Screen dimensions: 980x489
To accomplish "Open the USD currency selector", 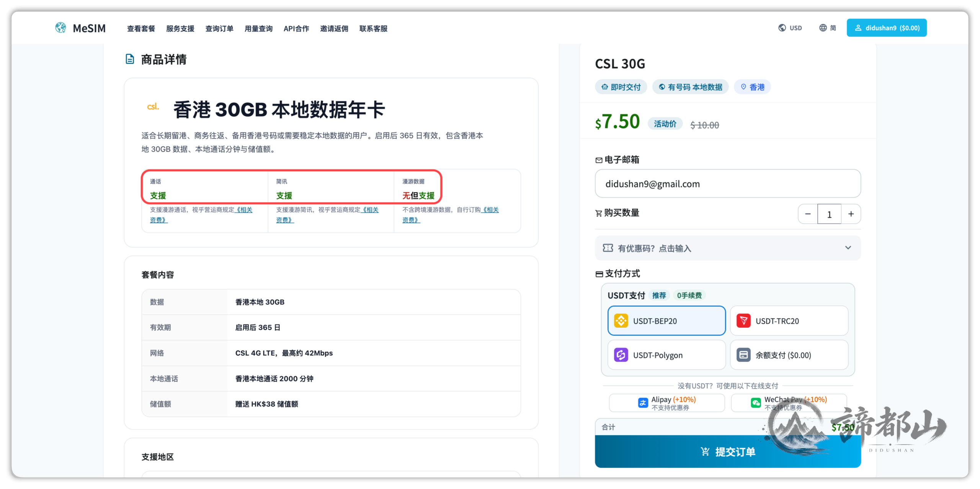I will (790, 28).
